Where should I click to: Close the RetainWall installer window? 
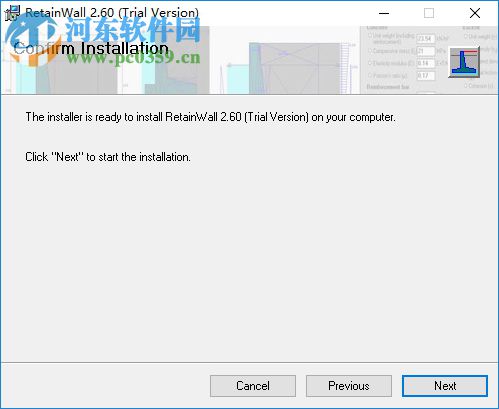click(x=475, y=13)
